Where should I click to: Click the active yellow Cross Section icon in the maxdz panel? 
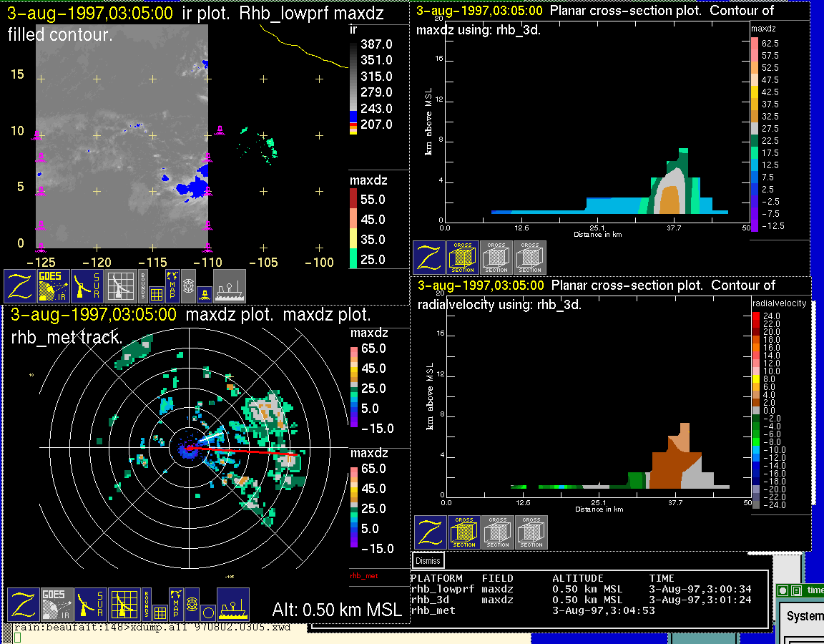(463, 258)
